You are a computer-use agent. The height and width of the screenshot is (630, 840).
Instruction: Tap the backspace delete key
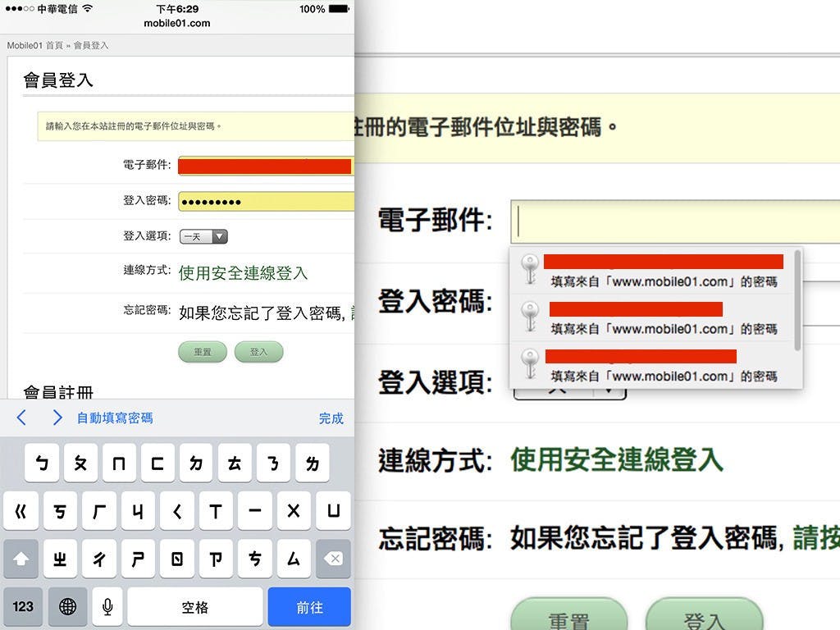click(333, 559)
